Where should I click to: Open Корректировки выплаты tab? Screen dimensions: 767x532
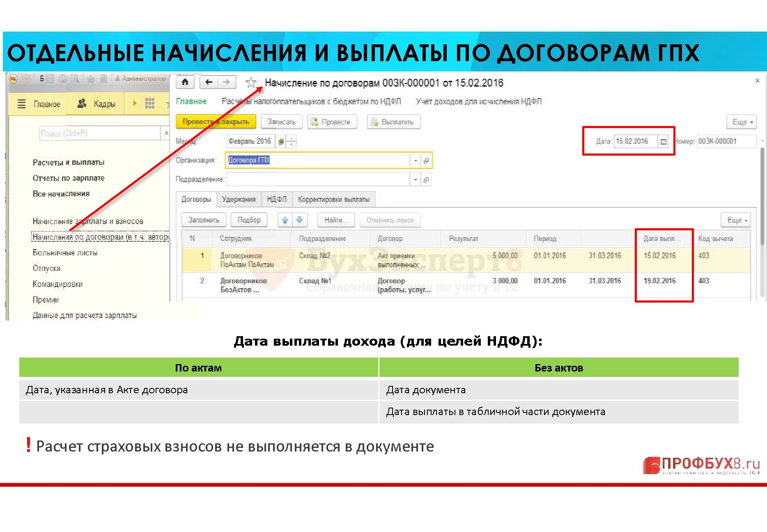click(333, 199)
